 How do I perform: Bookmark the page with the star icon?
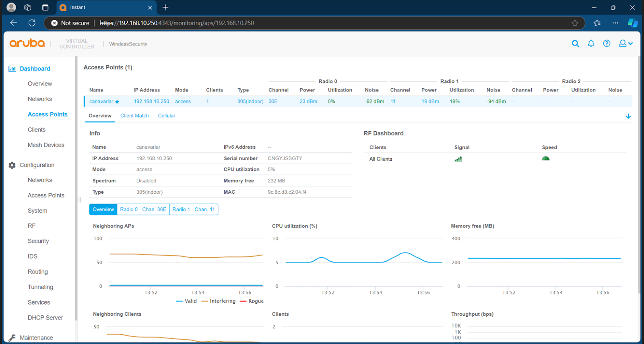(575, 23)
